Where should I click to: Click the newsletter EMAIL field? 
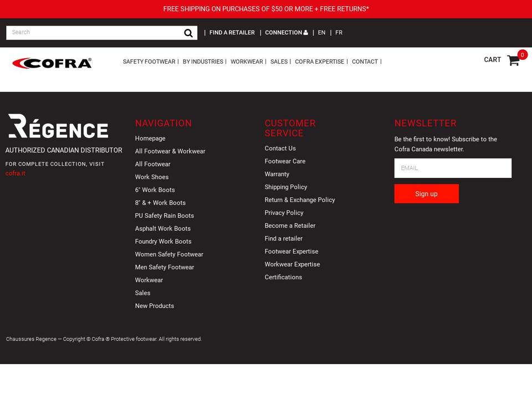(453, 168)
